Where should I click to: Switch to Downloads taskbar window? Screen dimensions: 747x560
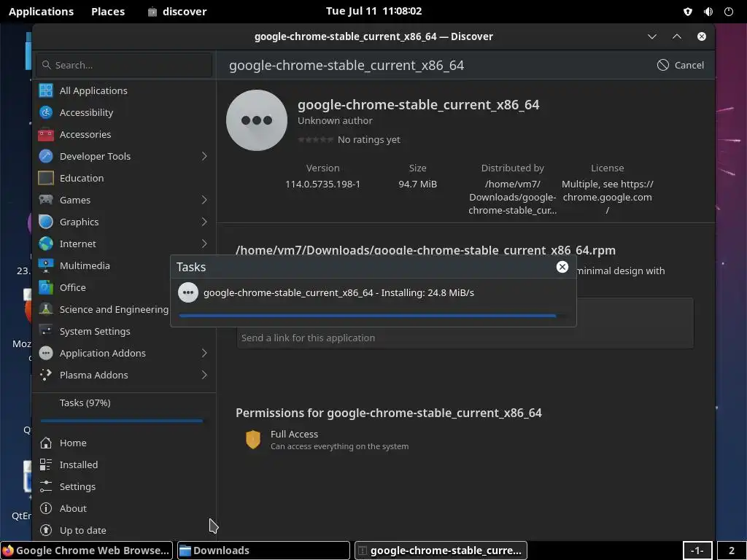[263, 551]
